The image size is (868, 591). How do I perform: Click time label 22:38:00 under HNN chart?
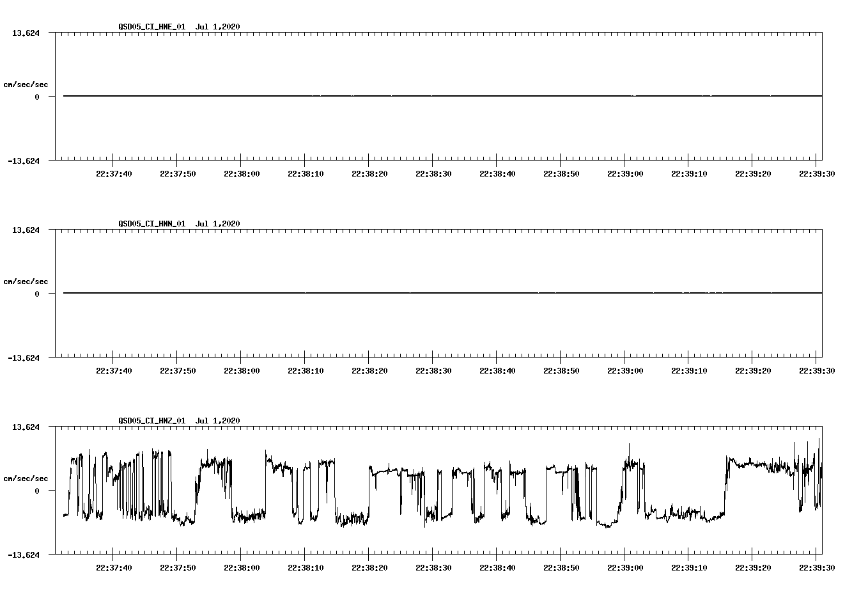242,370
